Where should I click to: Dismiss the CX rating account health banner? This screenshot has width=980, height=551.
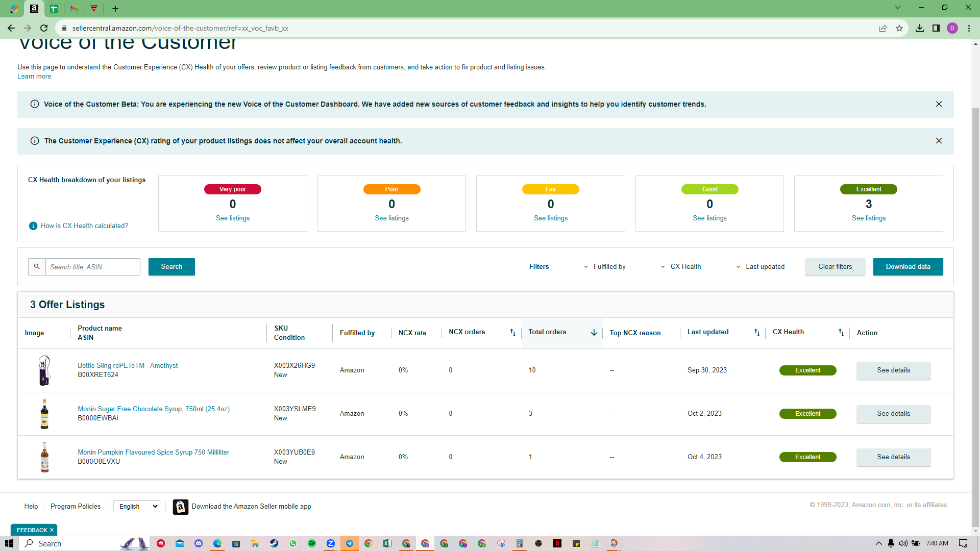[939, 141]
